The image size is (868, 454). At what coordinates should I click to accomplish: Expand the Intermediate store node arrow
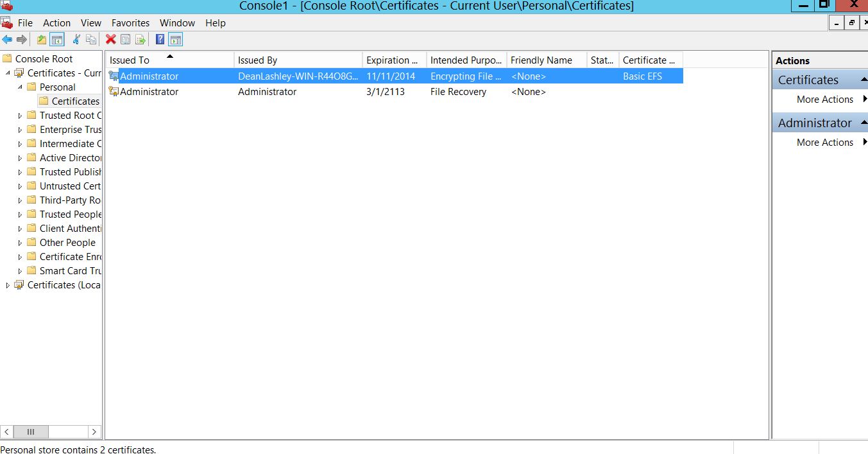pyautogui.click(x=20, y=144)
